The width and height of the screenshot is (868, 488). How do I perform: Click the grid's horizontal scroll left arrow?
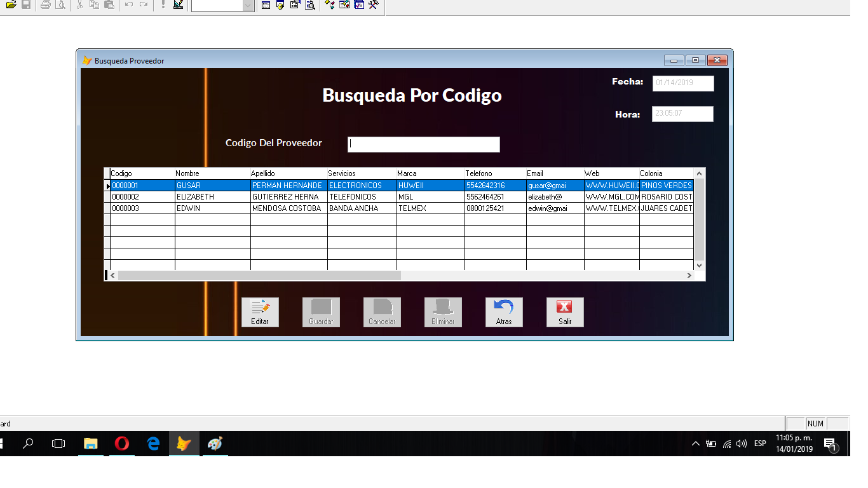coord(113,276)
